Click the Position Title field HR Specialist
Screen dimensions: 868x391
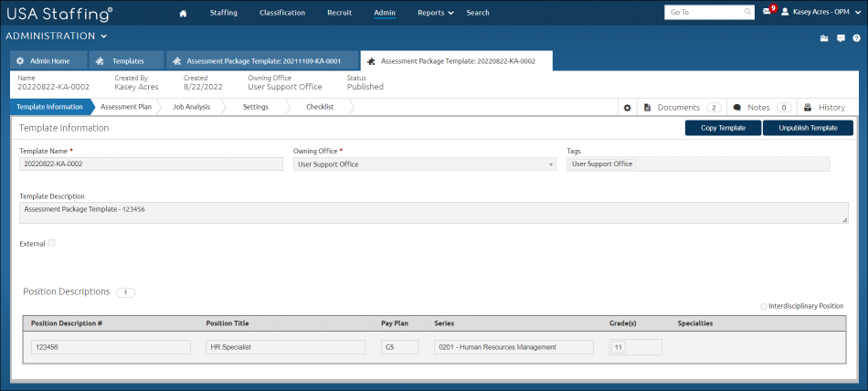(286, 347)
